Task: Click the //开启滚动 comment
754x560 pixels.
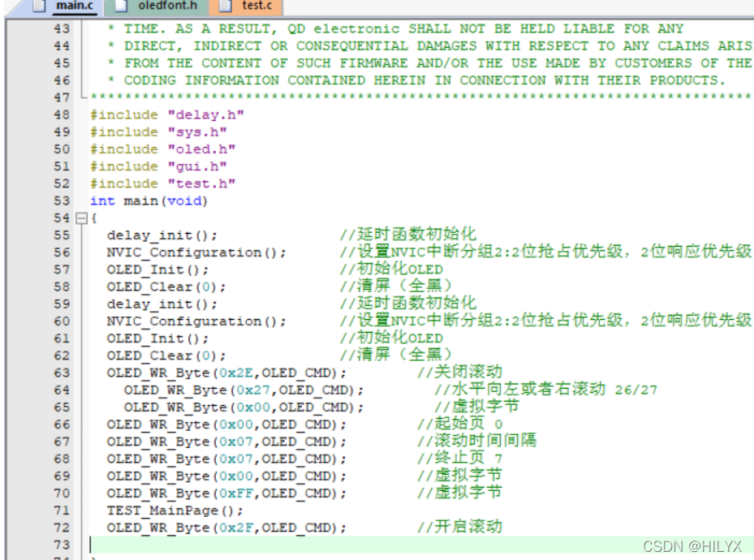Action: coord(459,527)
